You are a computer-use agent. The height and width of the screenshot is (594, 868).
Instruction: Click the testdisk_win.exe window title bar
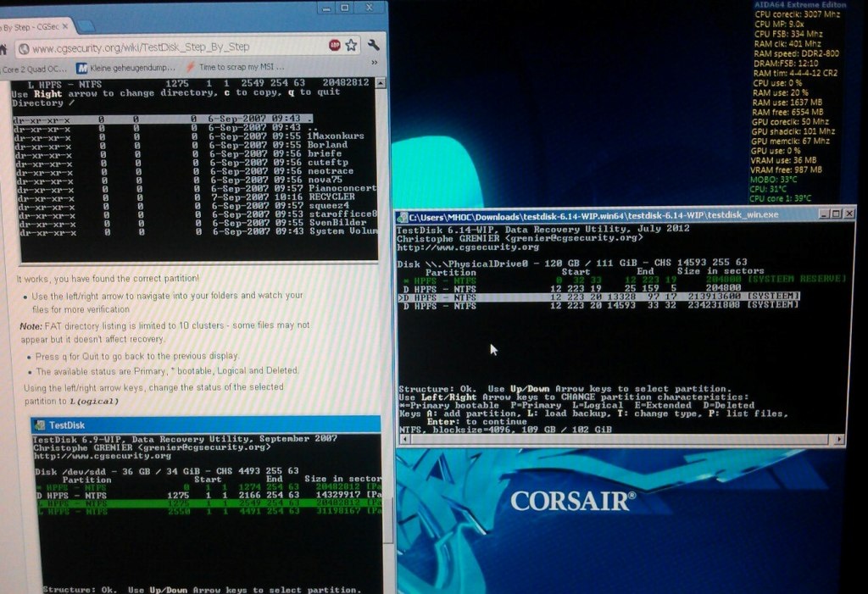(x=626, y=215)
